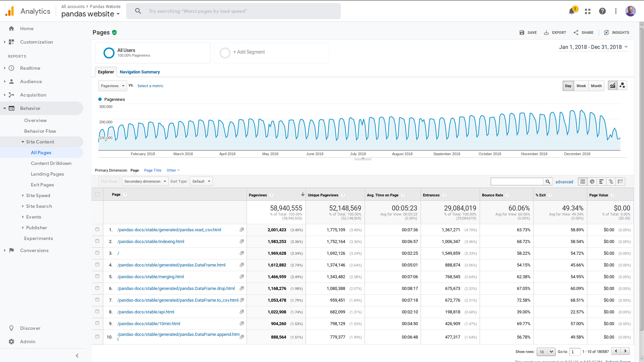The image size is (644, 362).
Task: Check the row for pandas.DataFrame.html
Action: [97, 264]
